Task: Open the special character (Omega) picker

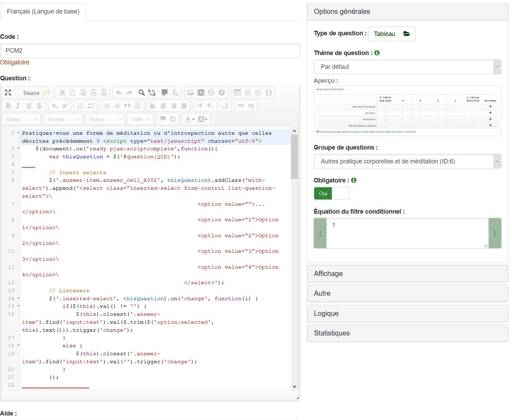Action: [x=268, y=92]
